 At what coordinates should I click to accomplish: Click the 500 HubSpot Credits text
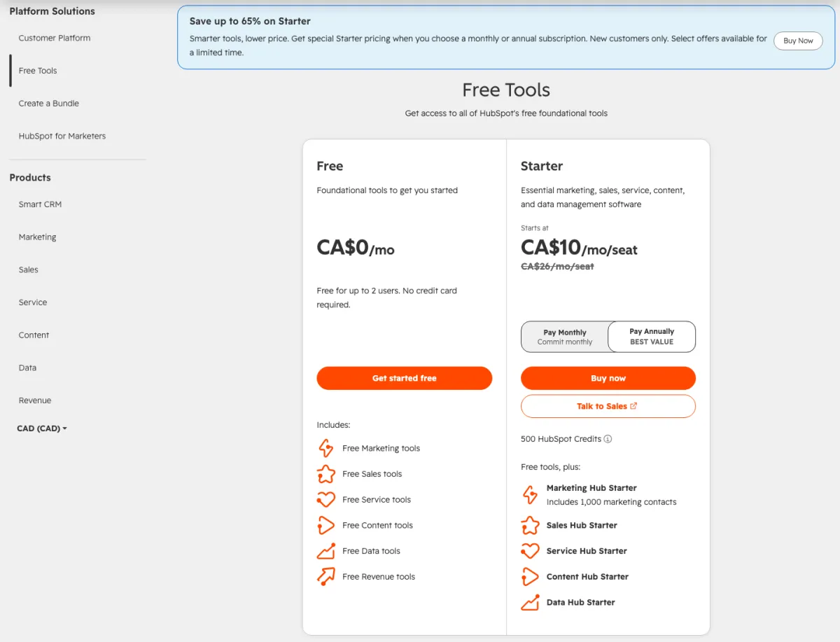(x=561, y=439)
